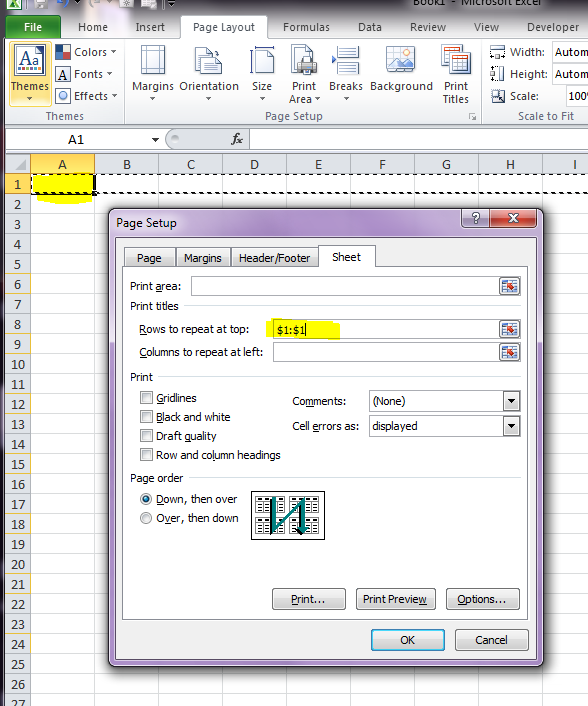The height and width of the screenshot is (706, 588).
Task: Click the Background picture icon
Action: [x=401, y=59]
